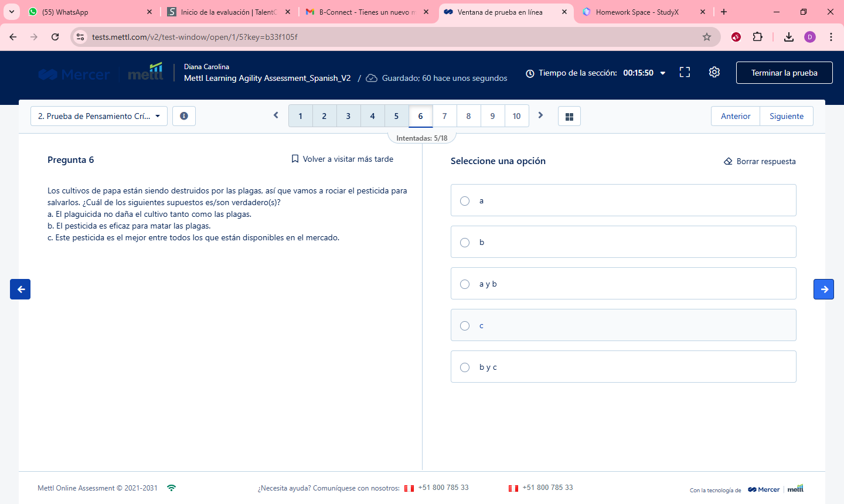Click the Anterior button
844x504 pixels.
pos(736,116)
